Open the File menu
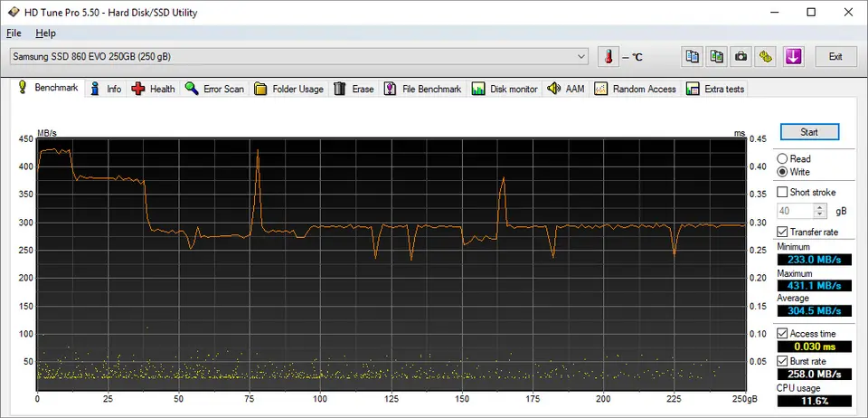This screenshot has width=868, height=418. coord(14,33)
